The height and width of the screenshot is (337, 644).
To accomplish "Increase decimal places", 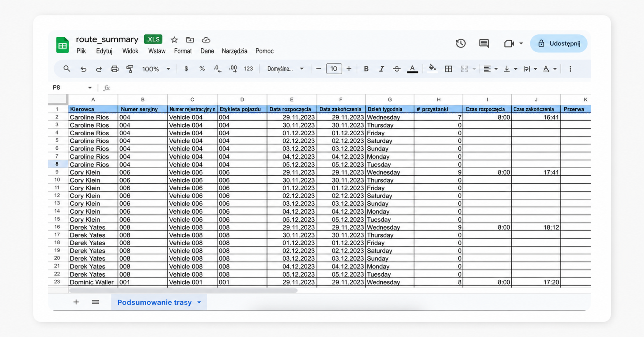I will click(233, 69).
